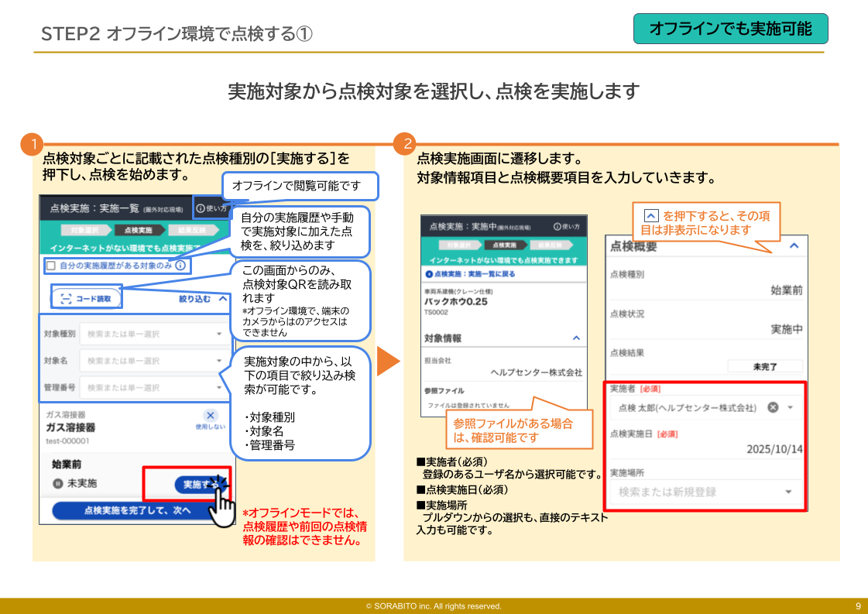Collapse the 対象情報 section chevron
868x614 pixels.
coord(575,338)
